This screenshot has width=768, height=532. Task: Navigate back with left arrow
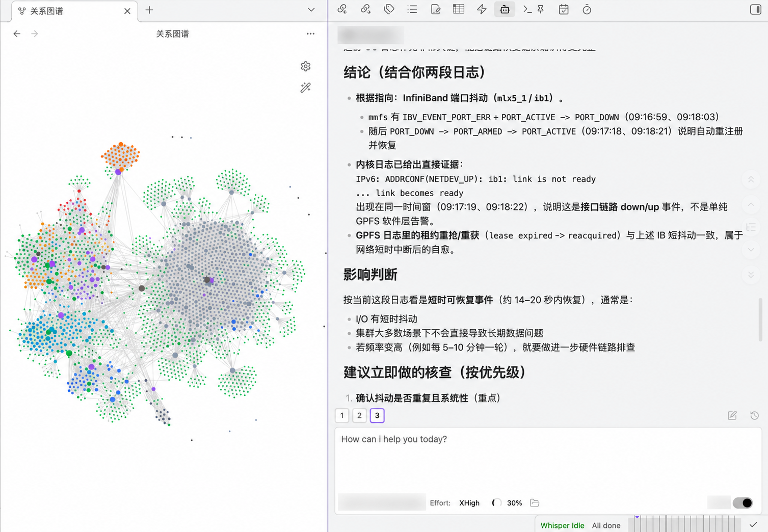(x=17, y=34)
